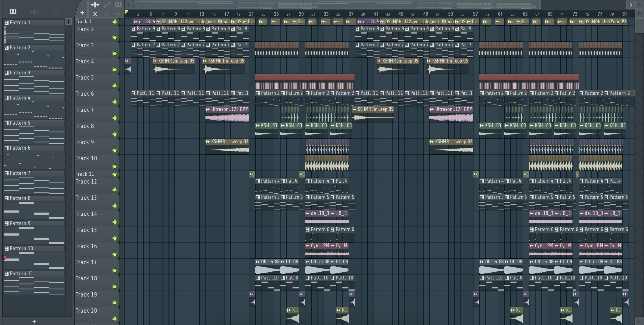Mute Track 17 using its green LED

[x=115, y=271]
